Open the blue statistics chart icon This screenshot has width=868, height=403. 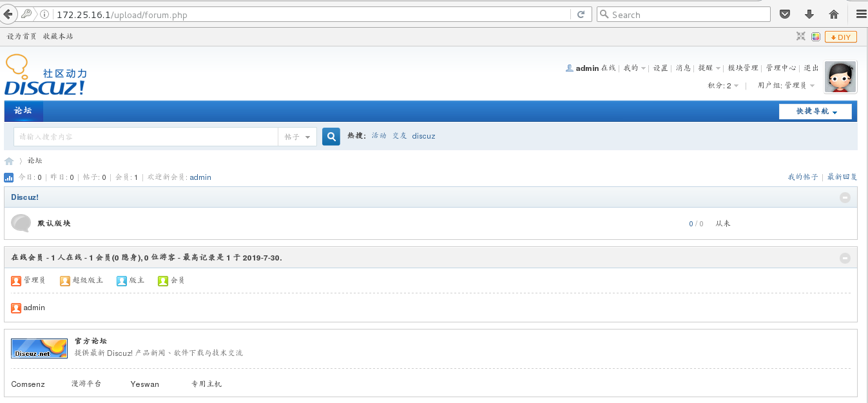(x=9, y=177)
